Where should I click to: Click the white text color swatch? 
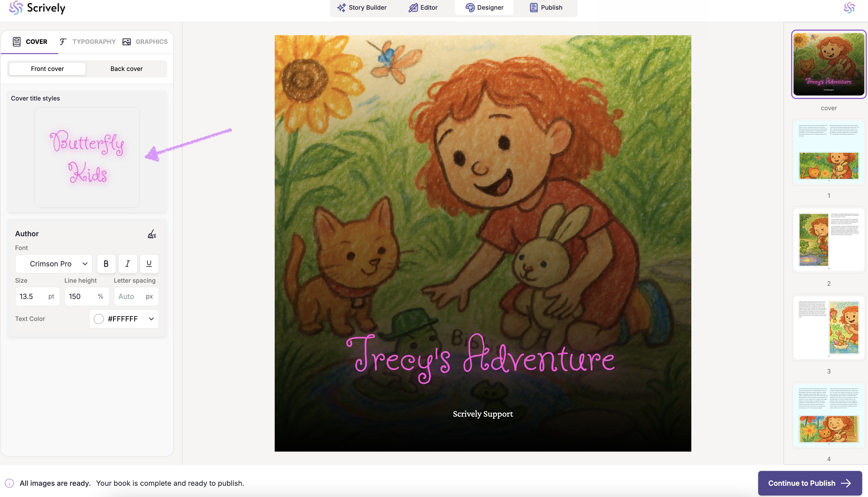[99, 318]
